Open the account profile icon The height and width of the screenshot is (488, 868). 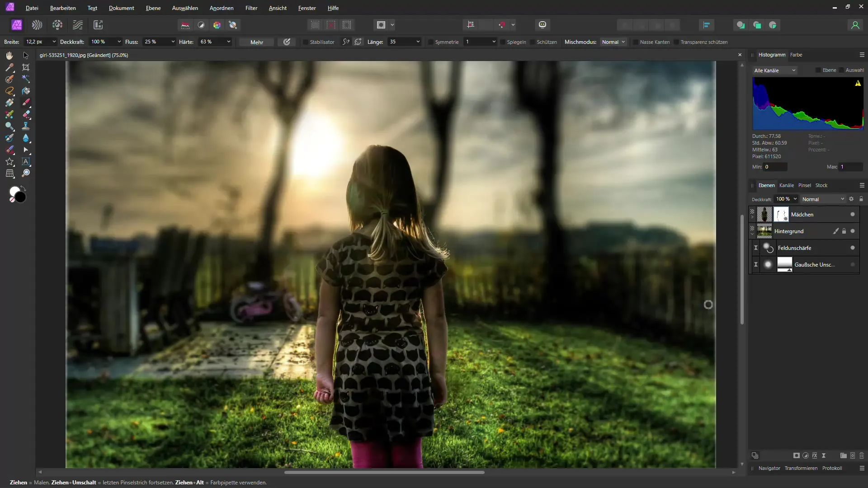(x=855, y=25)
